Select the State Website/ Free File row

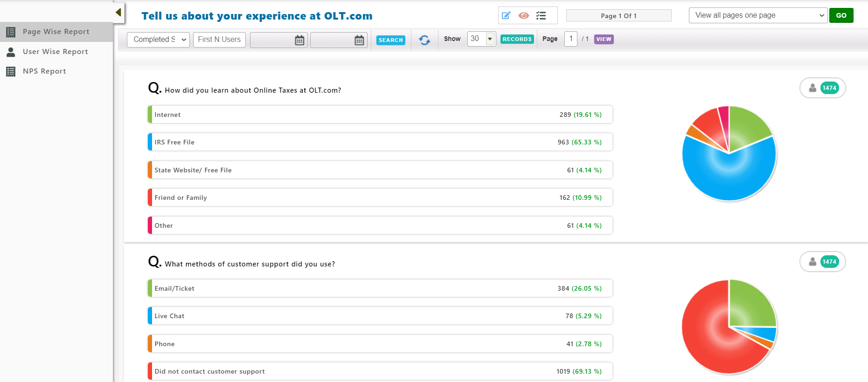pos(380,170)
